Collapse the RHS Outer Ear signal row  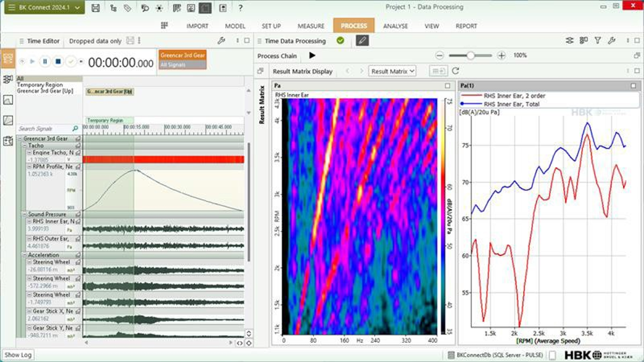[x=29, y=238]
